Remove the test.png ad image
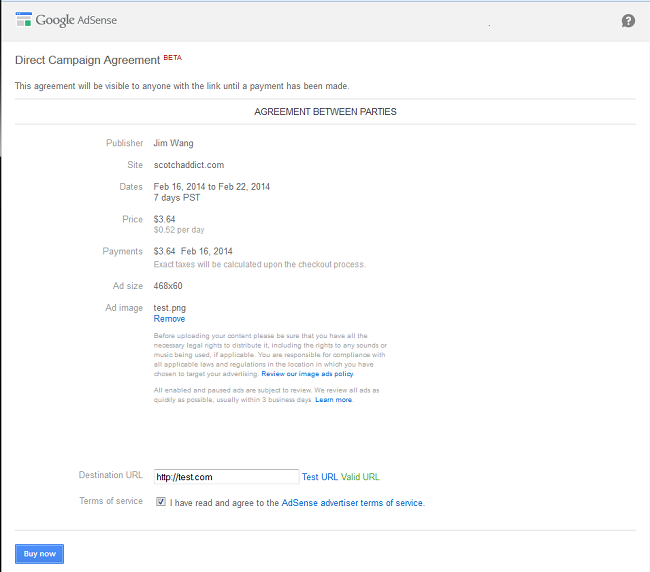The image size is (650, 572). click(169, 319)
